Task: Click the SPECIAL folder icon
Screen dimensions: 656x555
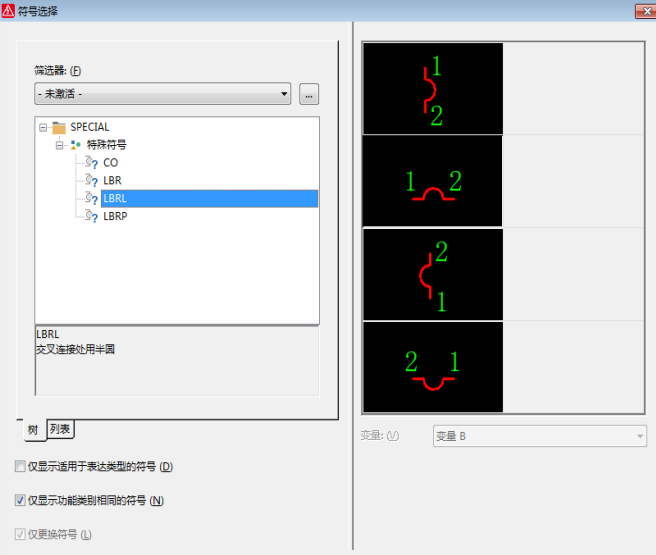Action: click(x=59, y=127)
